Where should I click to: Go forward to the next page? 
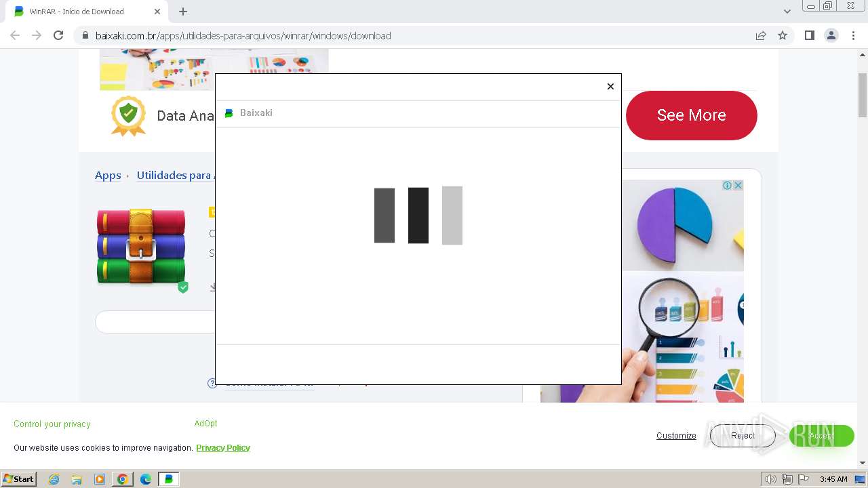click(37, 35)
